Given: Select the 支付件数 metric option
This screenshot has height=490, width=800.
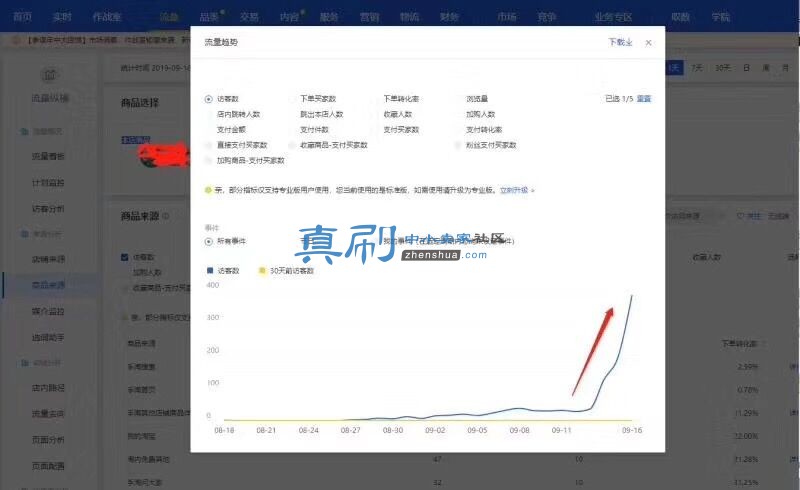Looking at the screenshot, I should [314, 129].
